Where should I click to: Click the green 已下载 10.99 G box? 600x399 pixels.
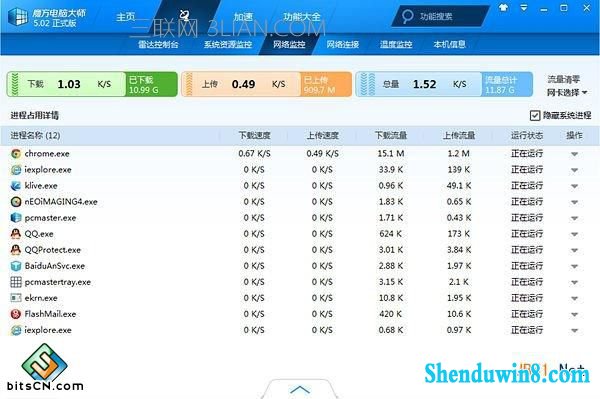point(152,84)
